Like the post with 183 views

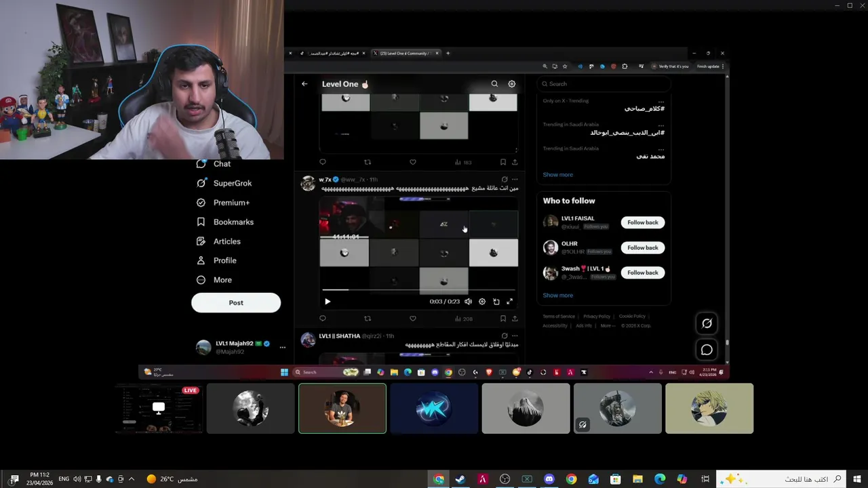(x=413, y=162)
